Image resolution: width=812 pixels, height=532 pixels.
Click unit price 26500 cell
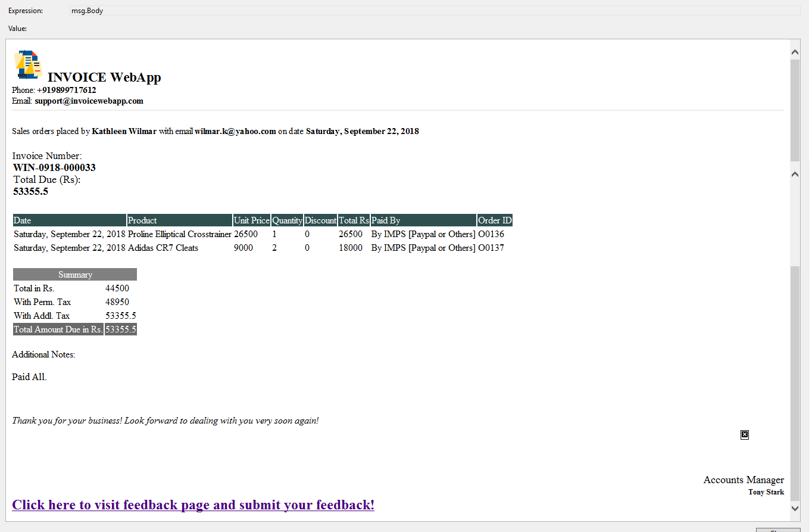[252, 234]
